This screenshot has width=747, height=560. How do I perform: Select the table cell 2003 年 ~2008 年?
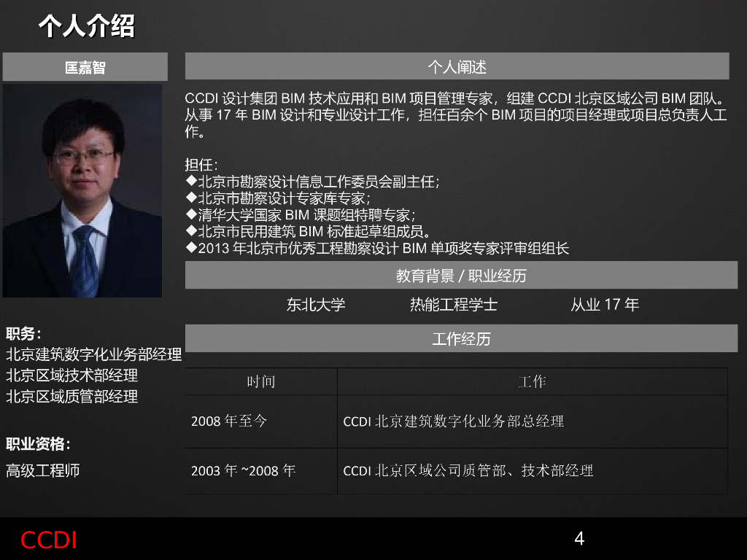261,471
